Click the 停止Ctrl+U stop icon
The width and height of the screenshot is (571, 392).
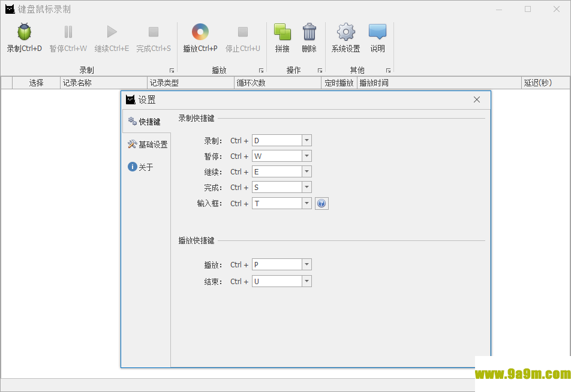click(x=243, y=32)
